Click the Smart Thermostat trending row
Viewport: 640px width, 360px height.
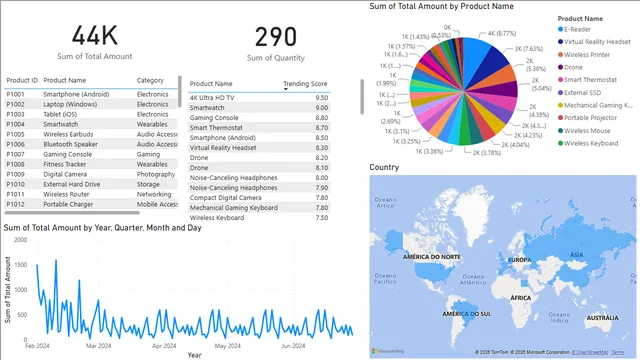(259, 128)
